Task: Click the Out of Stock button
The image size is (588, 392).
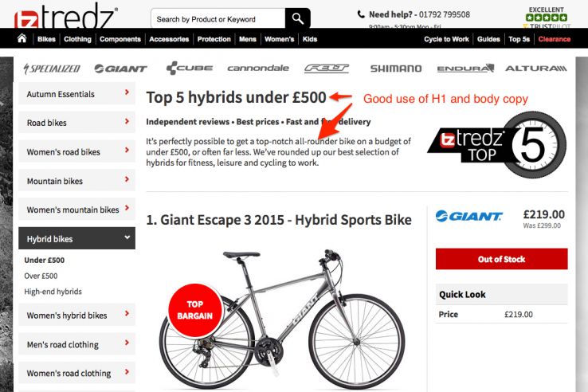Action: (501, 259)
